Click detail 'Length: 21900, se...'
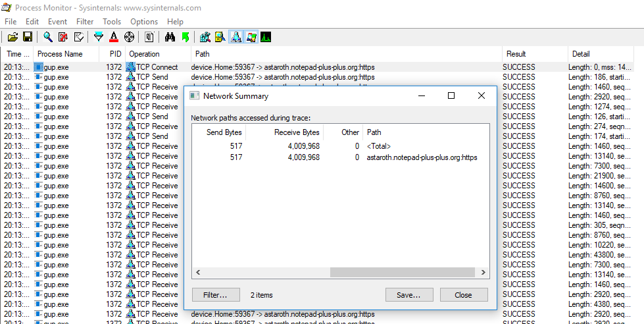Viewport: 644px width, 324px height. pos(599,176)
